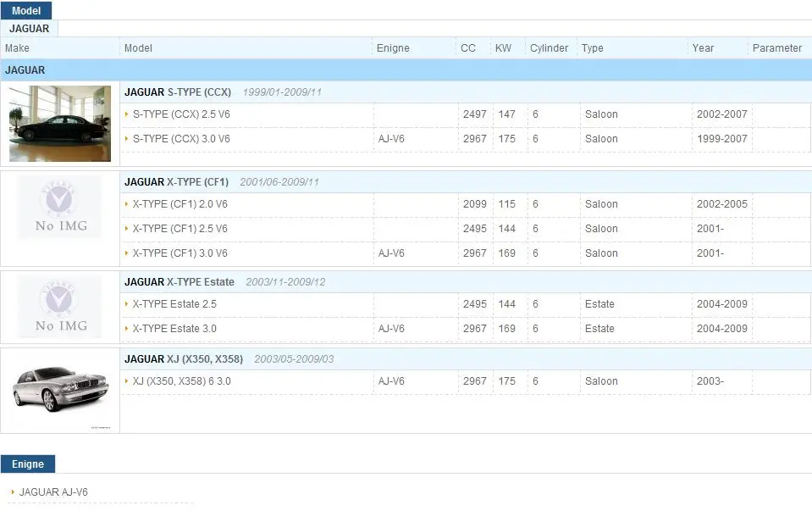Click the Estate type cell in X-TYPE Estate 2.5 row
812x522 pixels.
pos(599,303)
